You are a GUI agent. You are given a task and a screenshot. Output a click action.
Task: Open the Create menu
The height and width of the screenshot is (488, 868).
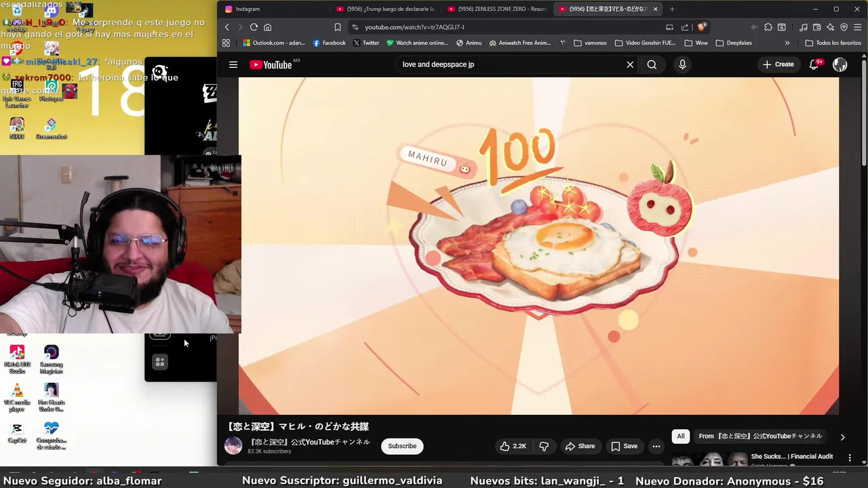[778, 64]
